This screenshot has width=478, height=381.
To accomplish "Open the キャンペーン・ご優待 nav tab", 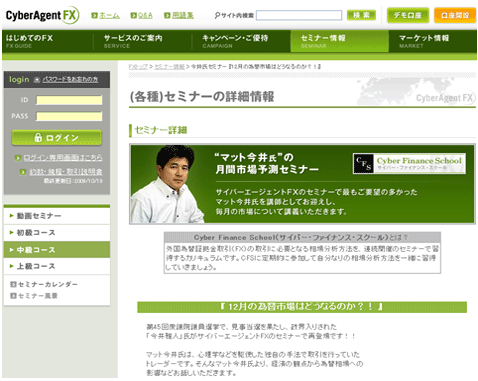I will pos(241,41).
